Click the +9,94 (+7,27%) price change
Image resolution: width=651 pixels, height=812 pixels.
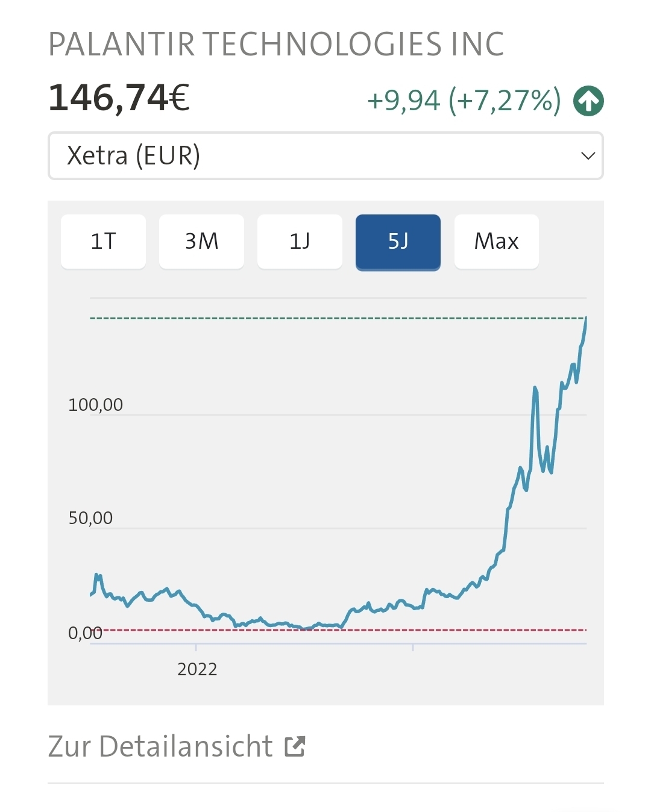click(x=464, y=101)
